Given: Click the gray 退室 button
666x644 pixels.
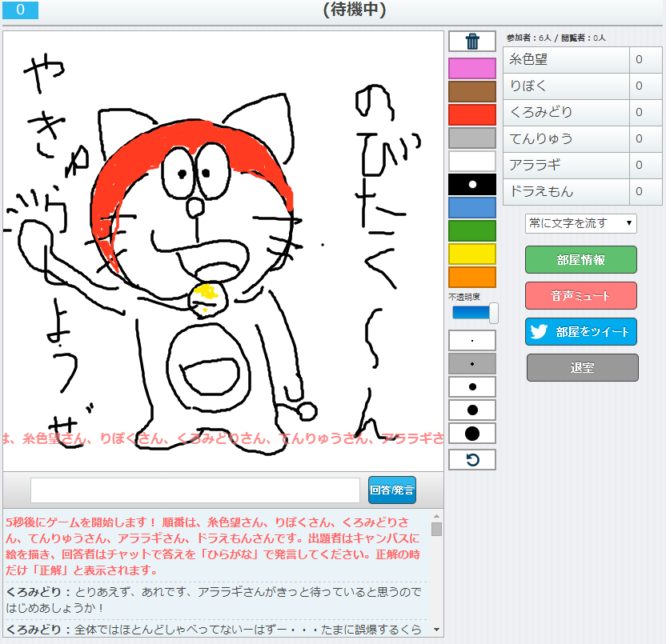Looking at the screenshot, I should (x=582, y=368).
